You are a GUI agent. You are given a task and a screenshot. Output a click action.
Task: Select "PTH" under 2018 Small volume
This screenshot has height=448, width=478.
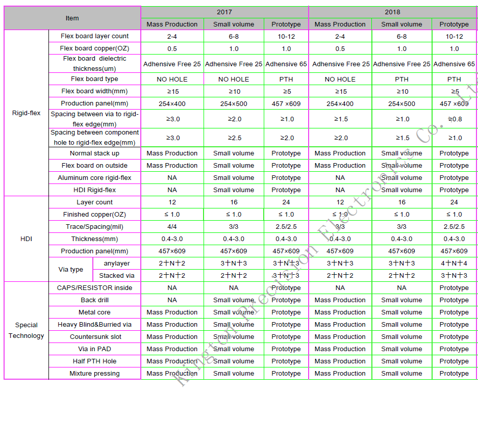401,79
